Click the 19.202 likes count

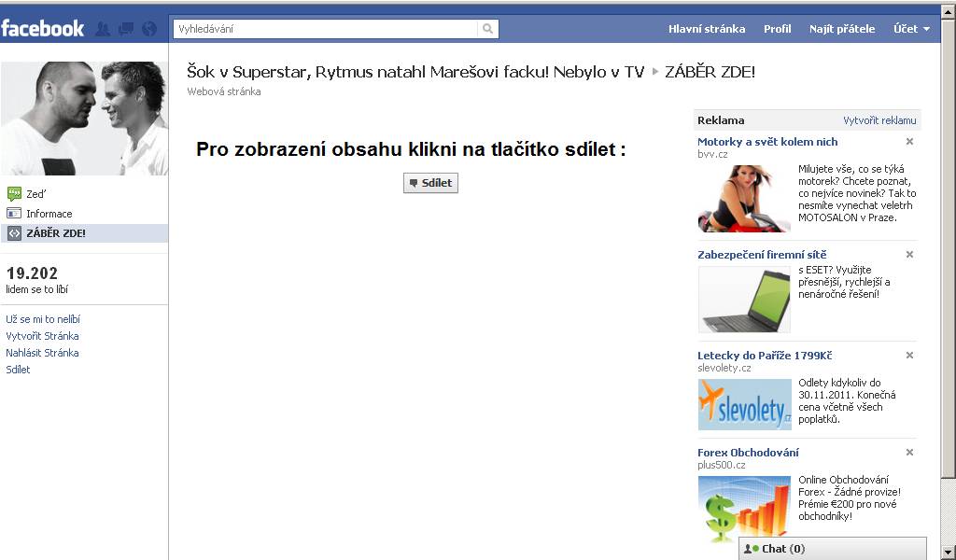(x=33, y=273)
